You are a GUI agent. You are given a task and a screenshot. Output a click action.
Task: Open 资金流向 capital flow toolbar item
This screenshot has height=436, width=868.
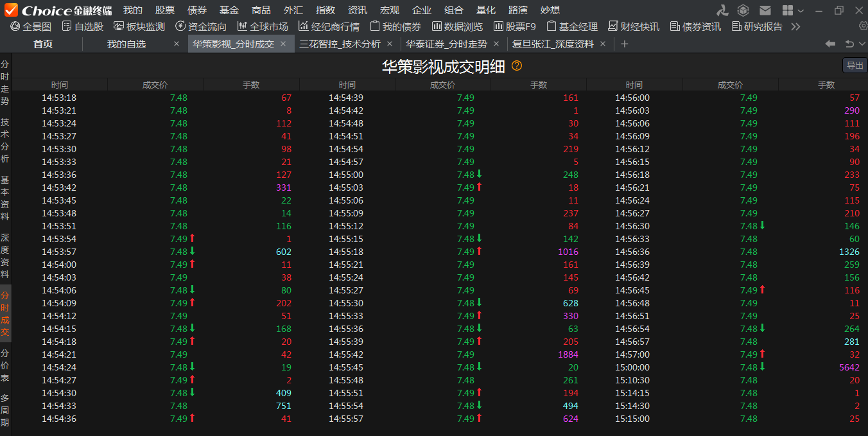pyautogui.click(x=200, y=26)
